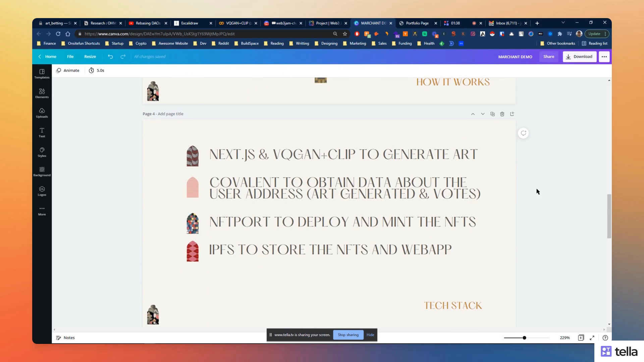The image size is (644, 362).
Task: Go back to Home
Action: click(x=47, y=57)
